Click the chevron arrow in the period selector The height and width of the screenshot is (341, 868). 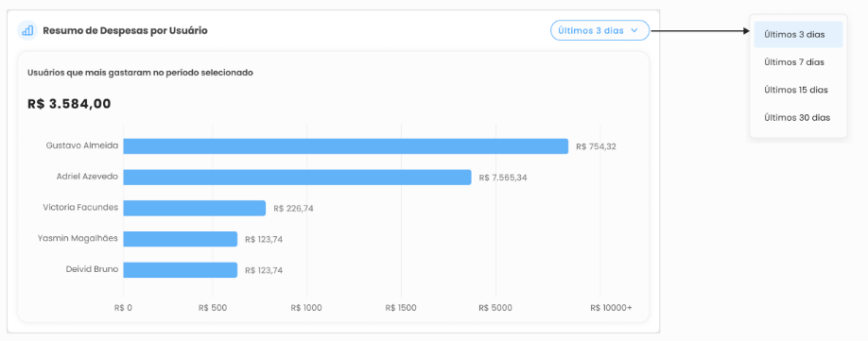tap(634, 30)
